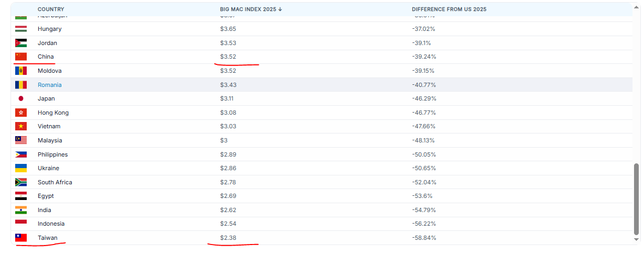Click Philippines' $2.89 price value
Viewport: 644px width, 255px height.
click(x=228, y=154)
